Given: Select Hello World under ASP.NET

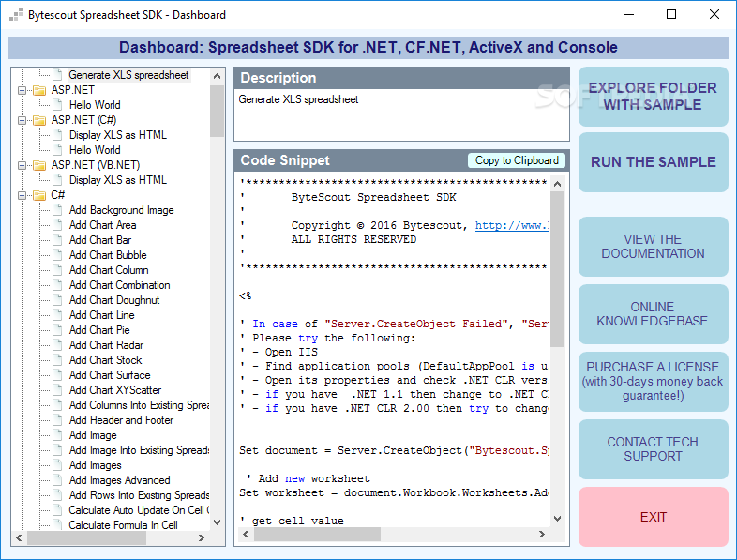Looking at the screenshot, I should (x=95, y=105).
